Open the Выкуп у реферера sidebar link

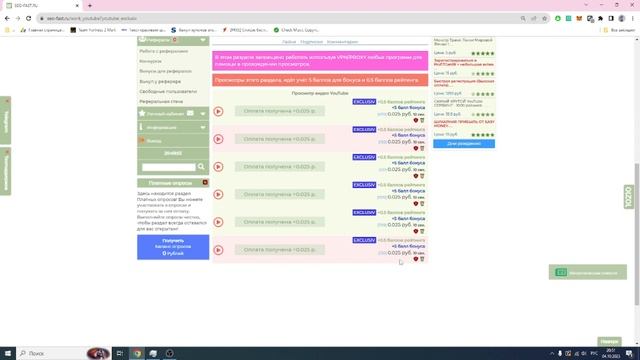point(160,81)
